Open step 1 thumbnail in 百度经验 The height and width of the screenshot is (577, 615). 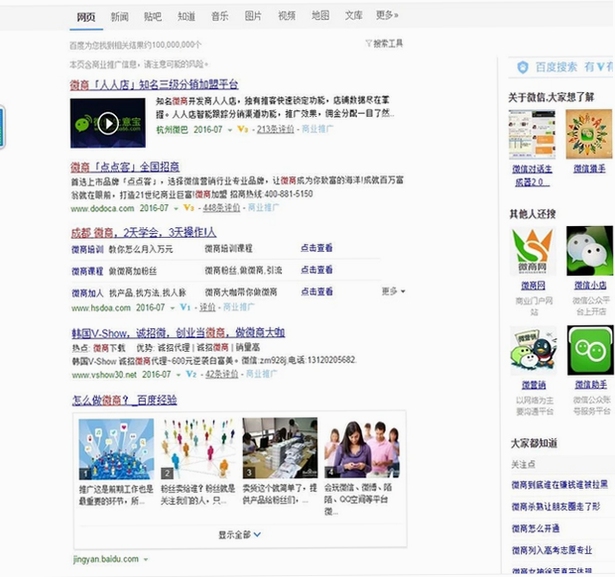pyautogui.click(x=116, y=449)
